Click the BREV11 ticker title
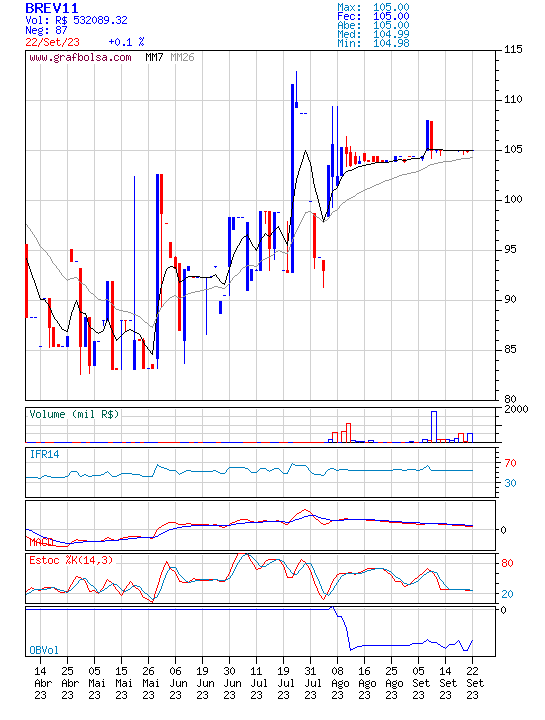545x720 pixels. coord(51,8)
